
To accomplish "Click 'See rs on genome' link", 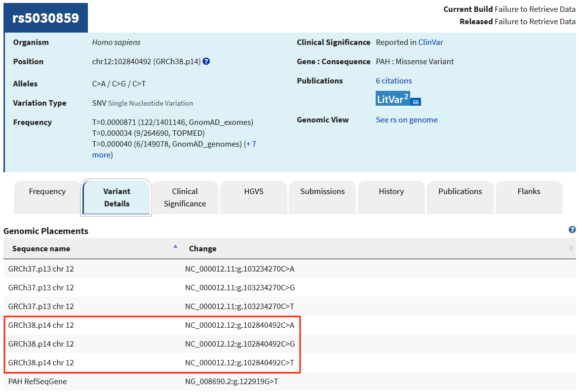I will tap(407, 120).
